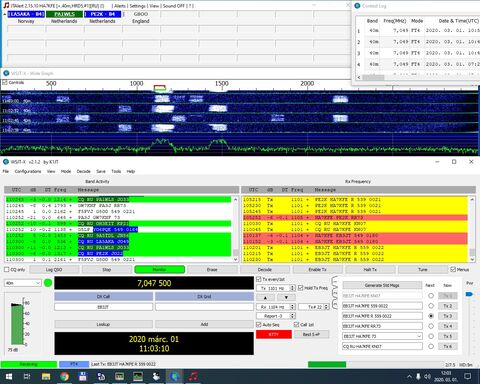Viewport: 480px width, 384px height.
Task: Click the WSJT-X window title icon
Action: [x=6, y=162]
